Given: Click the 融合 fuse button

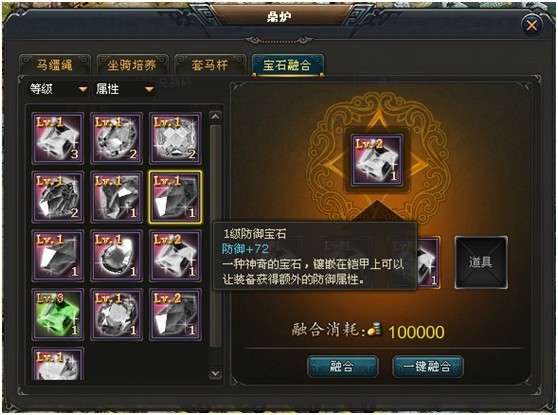Looking at the screenshot, I should tap(342, 366).
